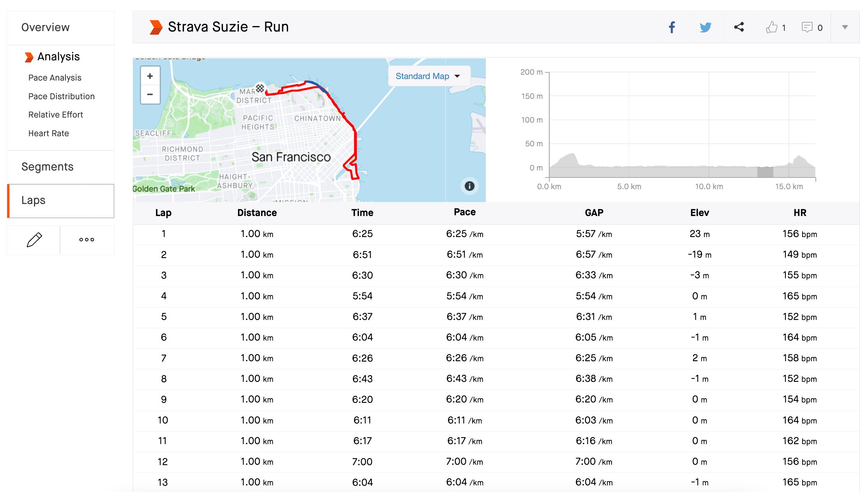Open Pace Distribution analysis
Viewport: 868px width, 492px height.
click(61, 96)
